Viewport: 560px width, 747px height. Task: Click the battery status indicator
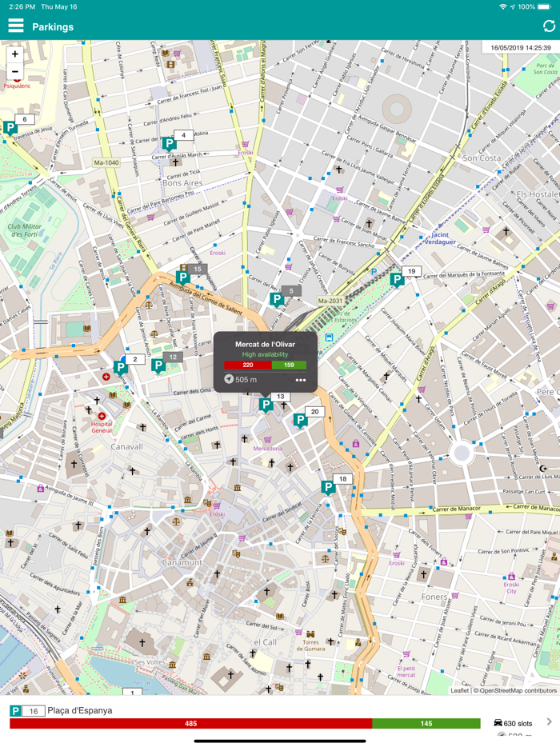click(x=545, y=6)
